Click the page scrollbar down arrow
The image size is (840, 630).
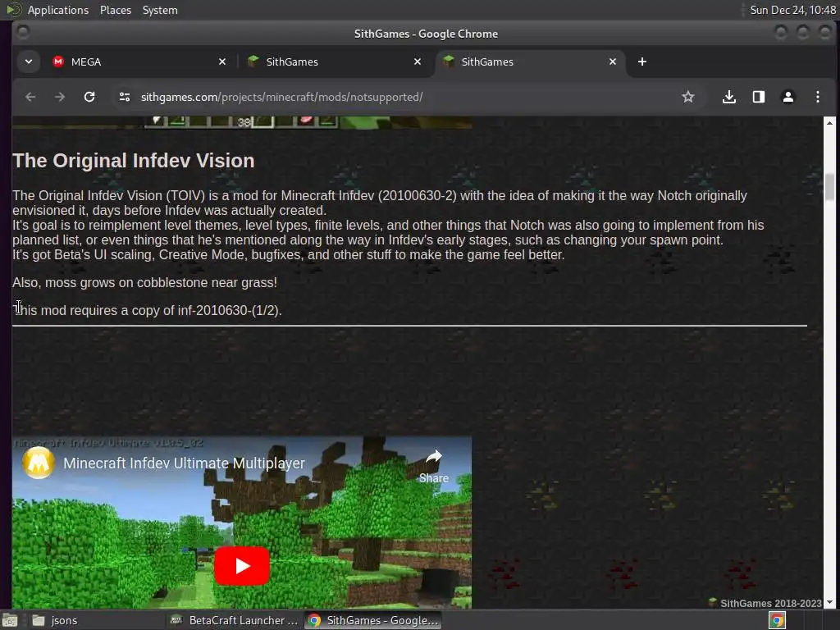coord(830,603)
